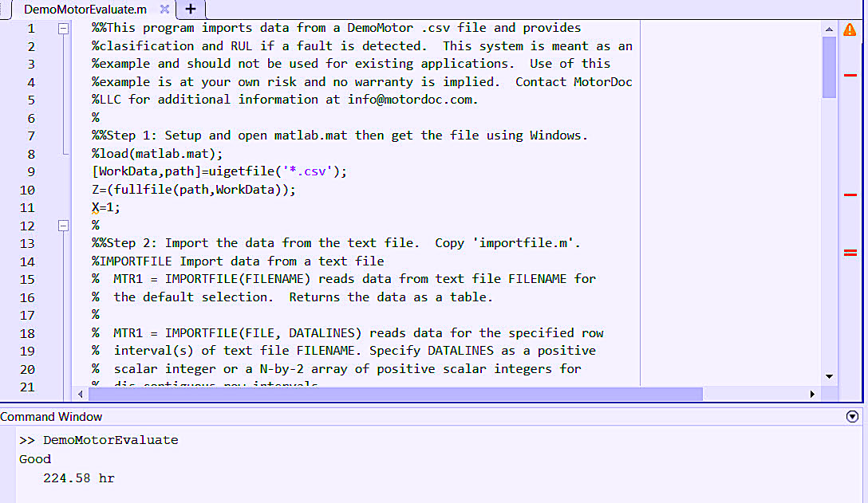Click the '*.csv' string on line 9
868x503 pixels.
pos(308,171)
